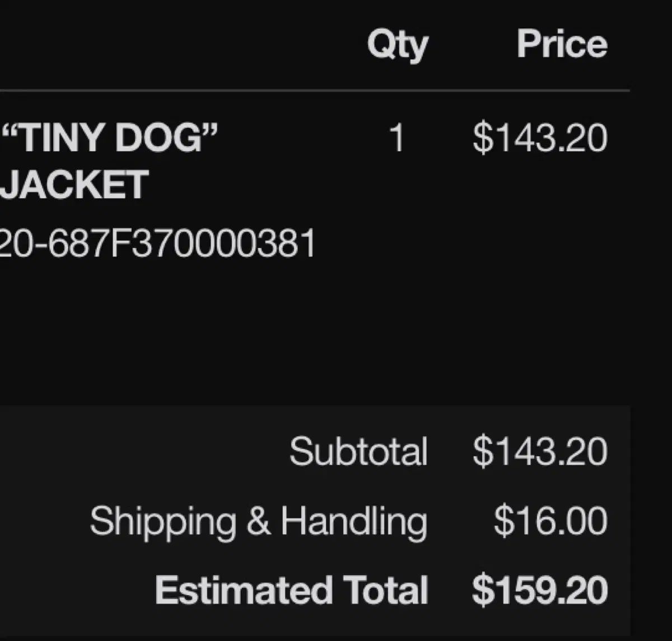Click the ampersand in Shipping & Handling
The image size is (672, 641).
258,521
